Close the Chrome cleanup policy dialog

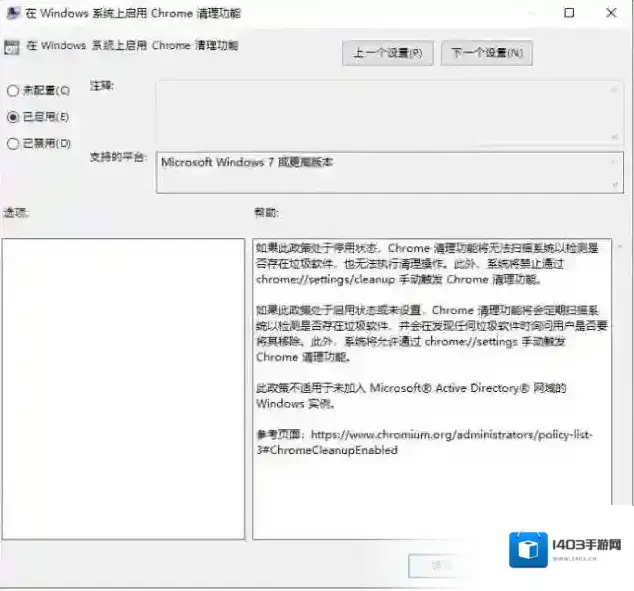(x=611, y=13)
